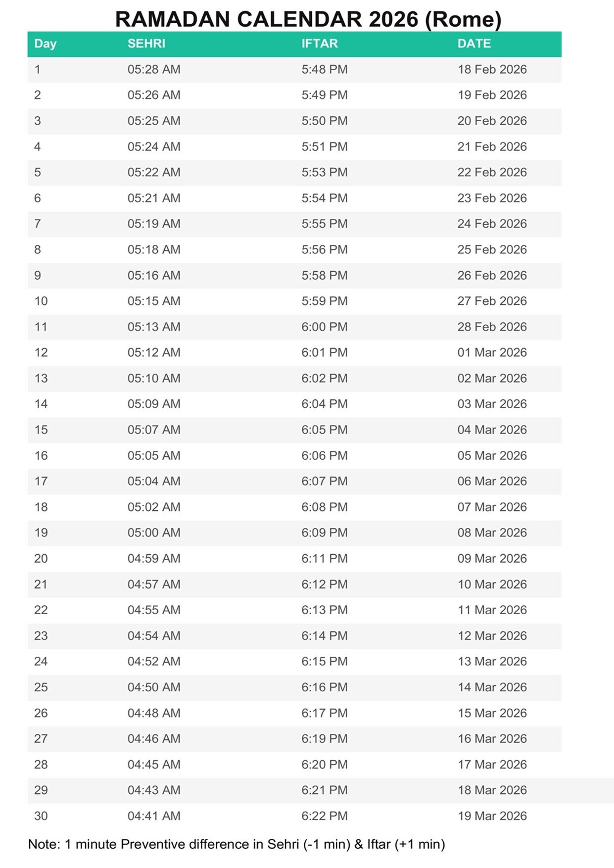Image resolution: width=614 pixels, height=868 pixels.
Task: Select the 18 Feb 2026 date cell
Action: tap(492, 69)
